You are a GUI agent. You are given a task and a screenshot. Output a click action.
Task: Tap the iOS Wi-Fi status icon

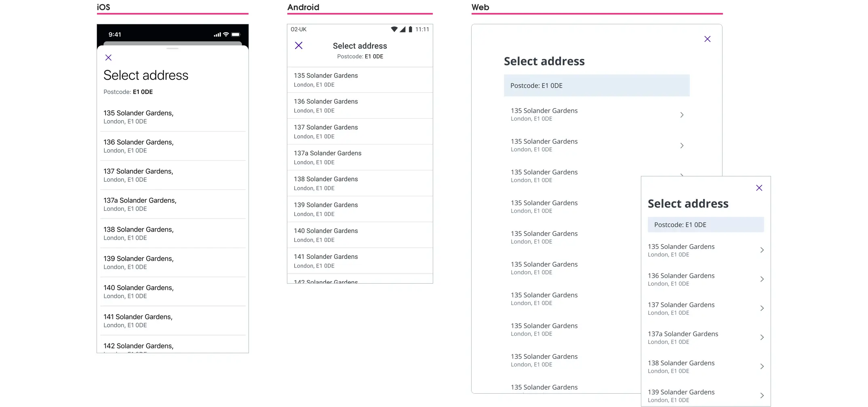pyautogui.click(x=226, y=34)
